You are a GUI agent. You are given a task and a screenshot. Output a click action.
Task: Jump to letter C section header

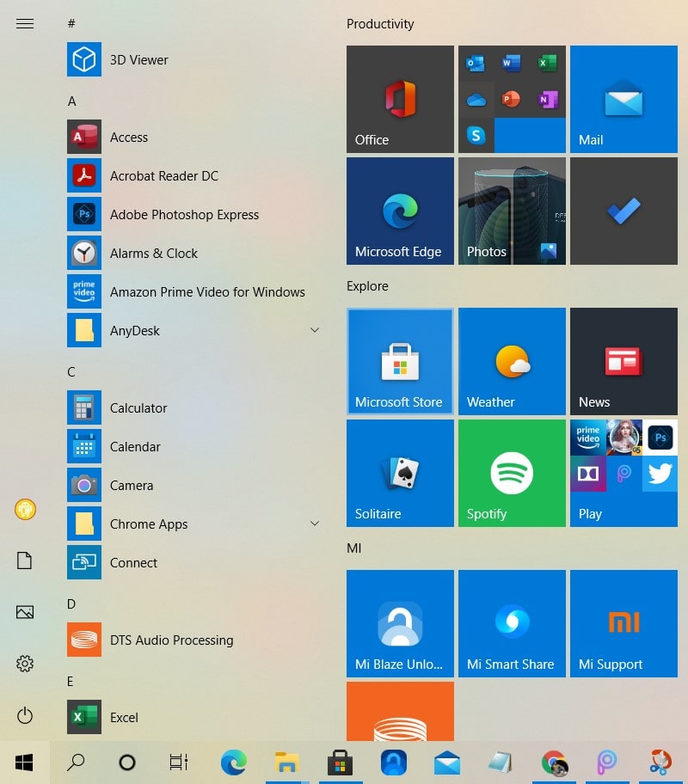click(x=71, y=372)
